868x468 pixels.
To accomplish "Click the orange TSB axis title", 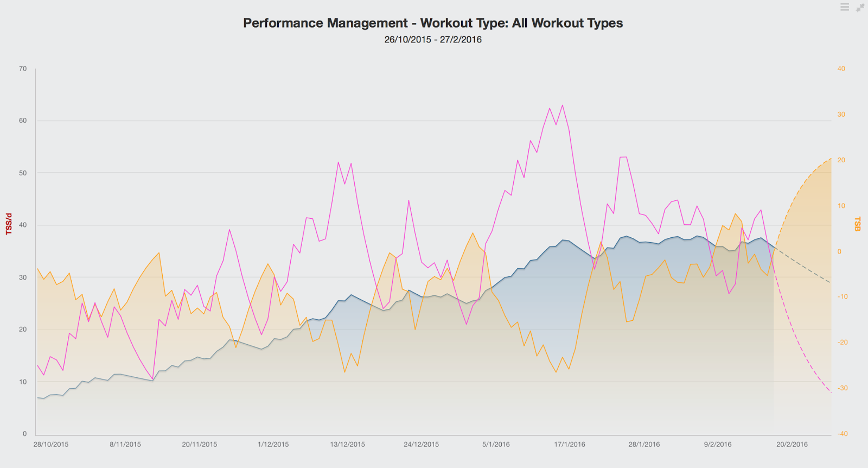I will (x=858, y=224).
